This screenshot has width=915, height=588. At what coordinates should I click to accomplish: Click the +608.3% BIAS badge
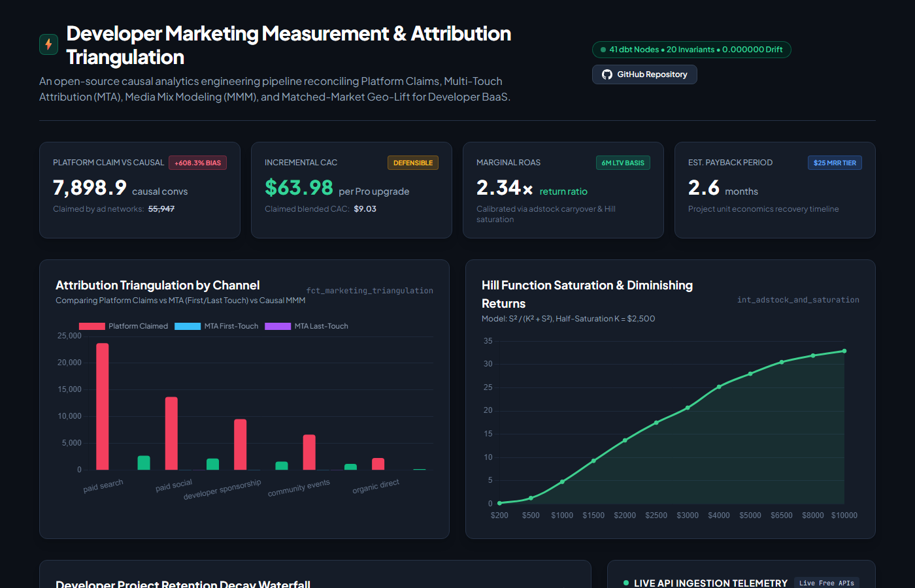tap(198, 163)
